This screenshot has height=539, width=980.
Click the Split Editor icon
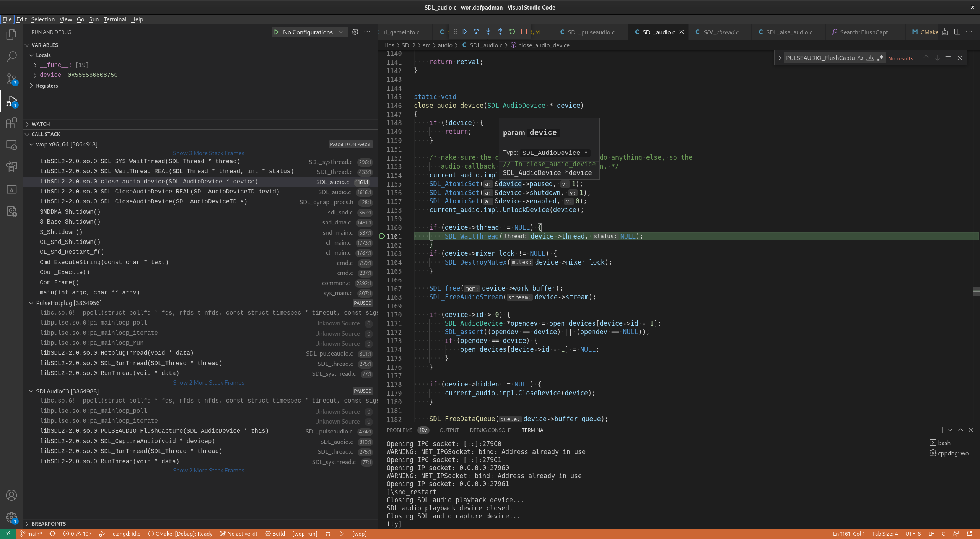[x=958, y=32]
